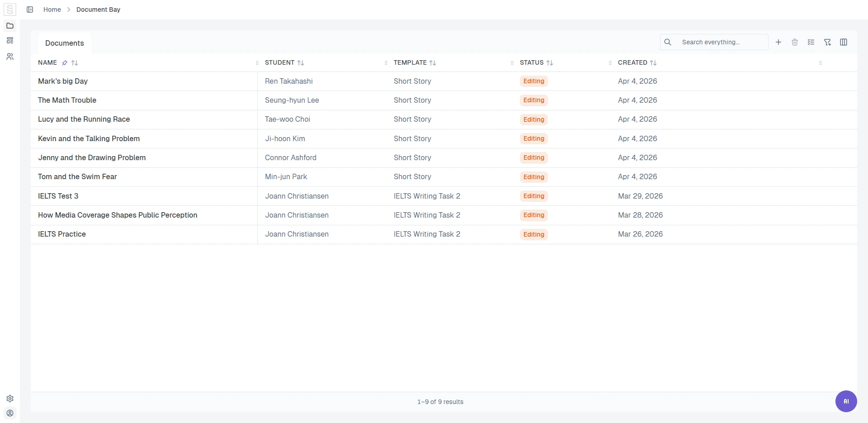Click Editing status of IELTS Practice
Image resolution: width=868 pixels, height=423 pixels.
[534, 234]
